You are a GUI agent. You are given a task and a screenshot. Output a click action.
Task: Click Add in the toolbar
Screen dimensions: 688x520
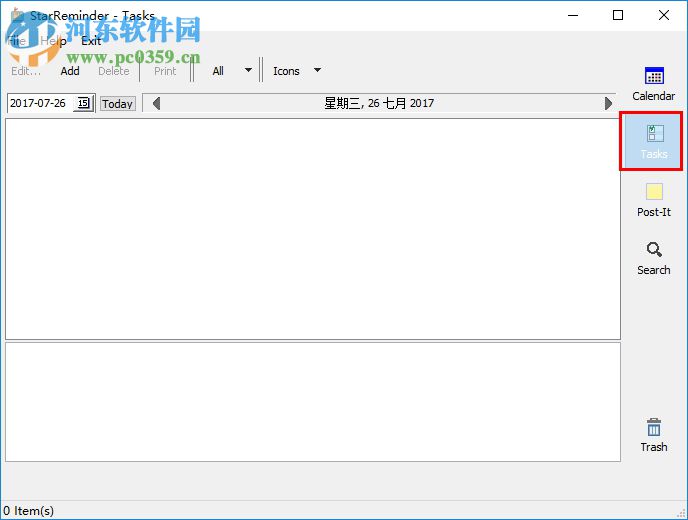pyautogui.click(x=70, y=71)
